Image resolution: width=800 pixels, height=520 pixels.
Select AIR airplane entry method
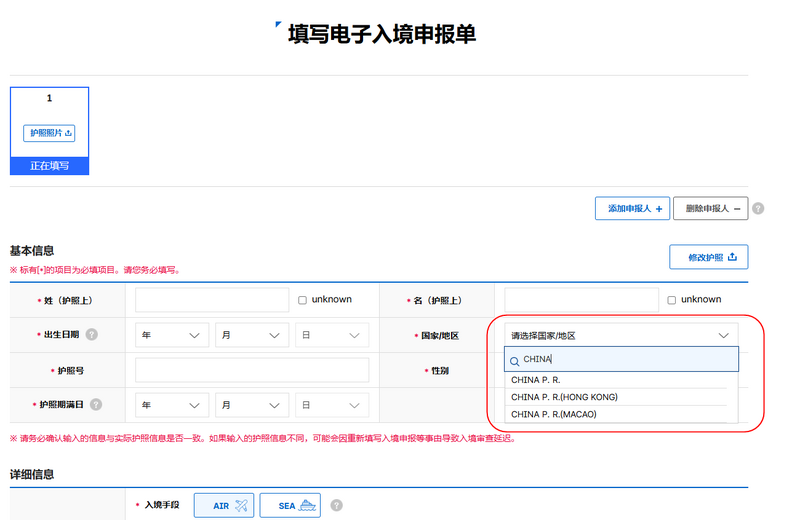224,506
